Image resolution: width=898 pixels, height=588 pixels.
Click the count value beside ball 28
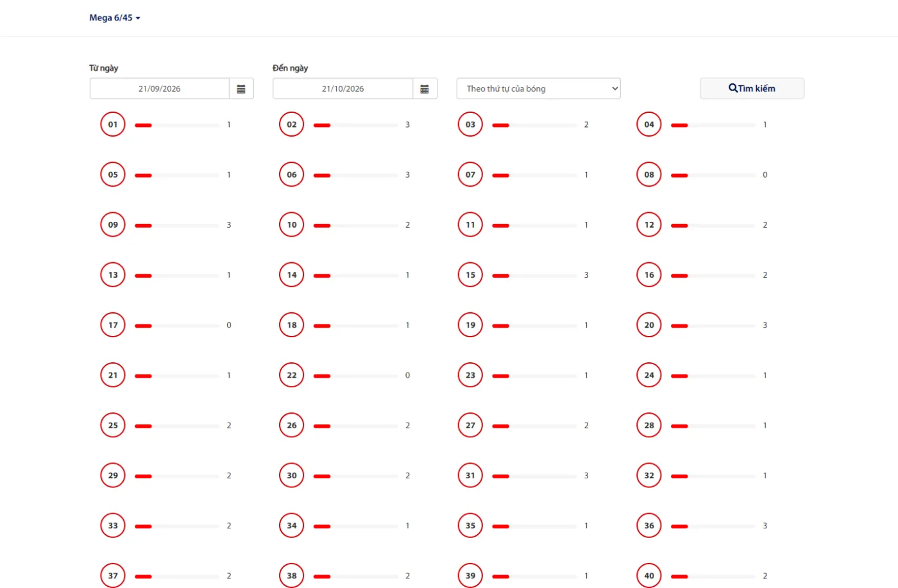point(765,425)
